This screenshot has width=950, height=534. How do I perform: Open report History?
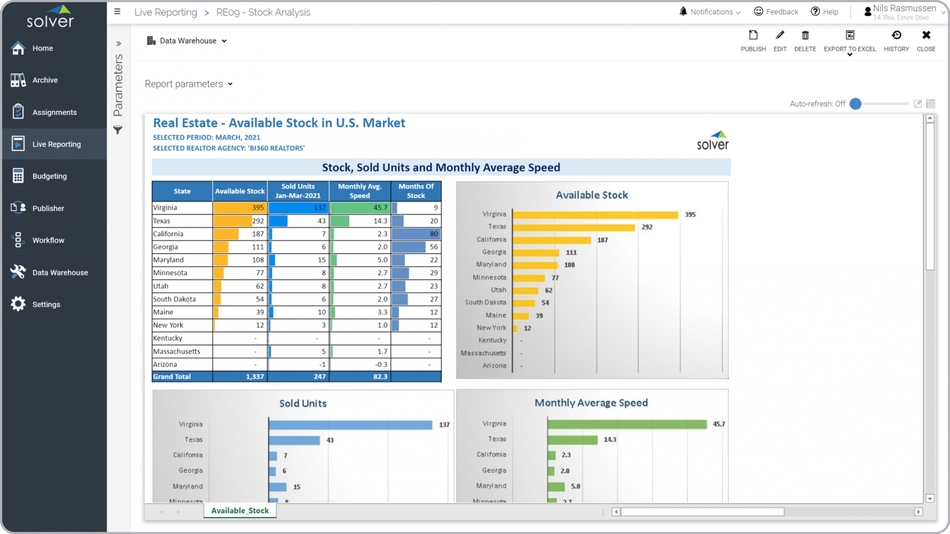tap(896, 40)
